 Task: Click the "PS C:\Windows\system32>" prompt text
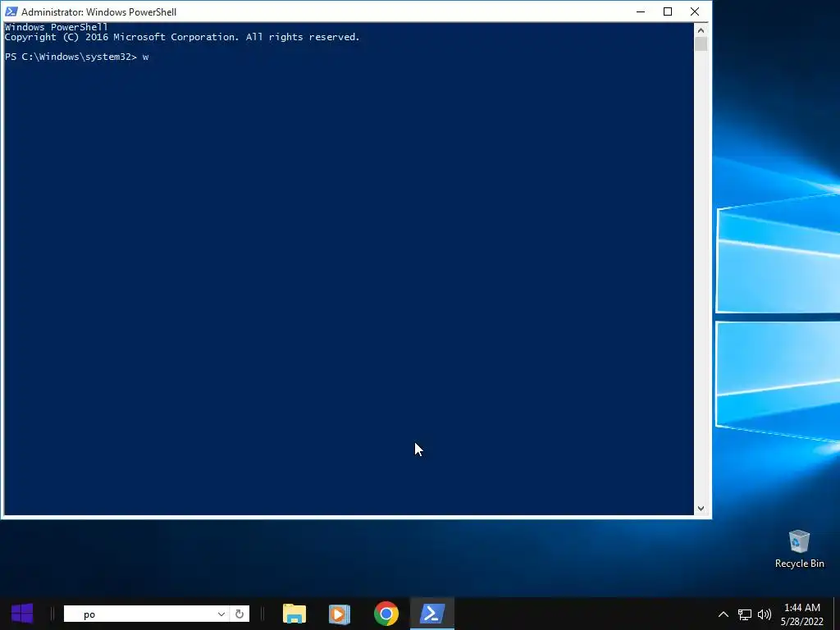pos(71,57)
